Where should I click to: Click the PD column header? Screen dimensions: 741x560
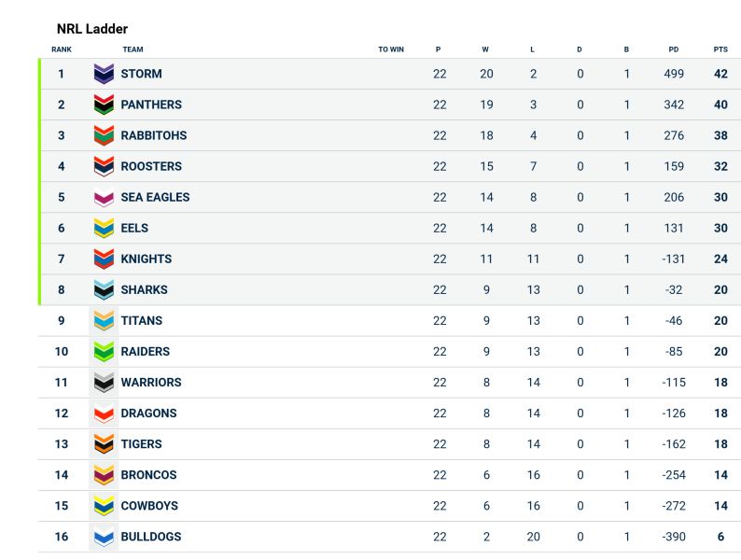coord(674,49)
